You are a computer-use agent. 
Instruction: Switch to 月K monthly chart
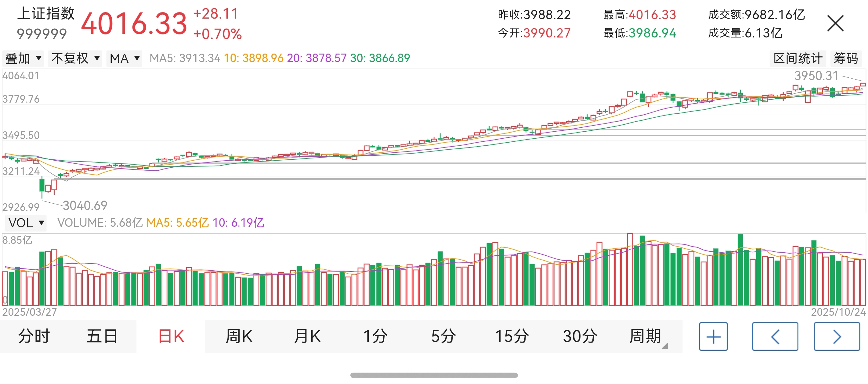coord(307,336)
